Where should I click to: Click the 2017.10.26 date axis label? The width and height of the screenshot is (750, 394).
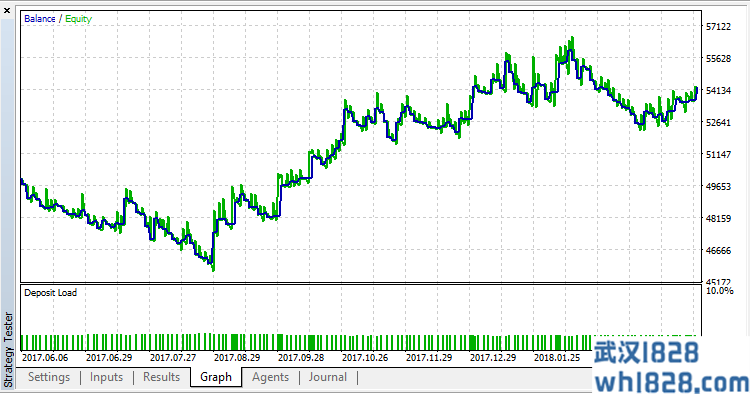pyautogui.click(x=365, y=358)
